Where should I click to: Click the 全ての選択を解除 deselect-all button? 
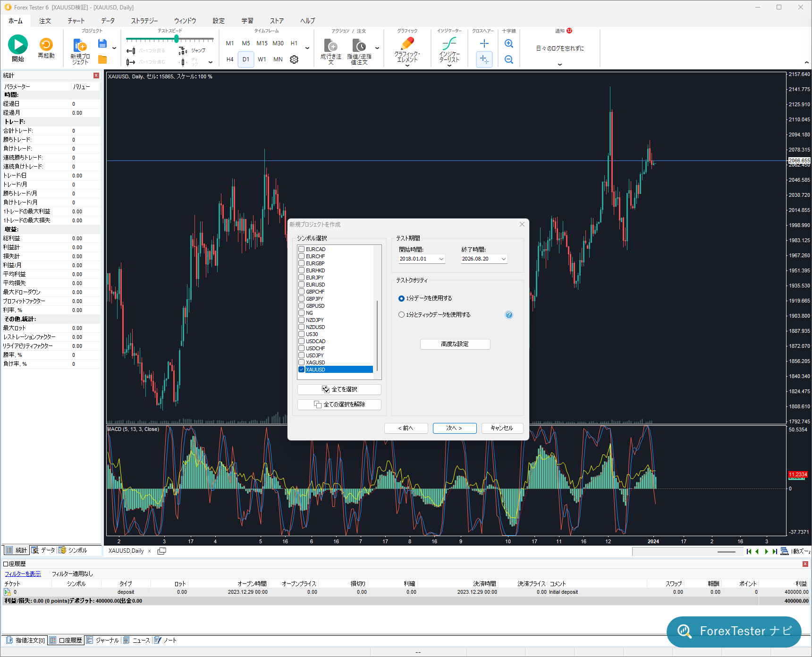pos(339,404)
